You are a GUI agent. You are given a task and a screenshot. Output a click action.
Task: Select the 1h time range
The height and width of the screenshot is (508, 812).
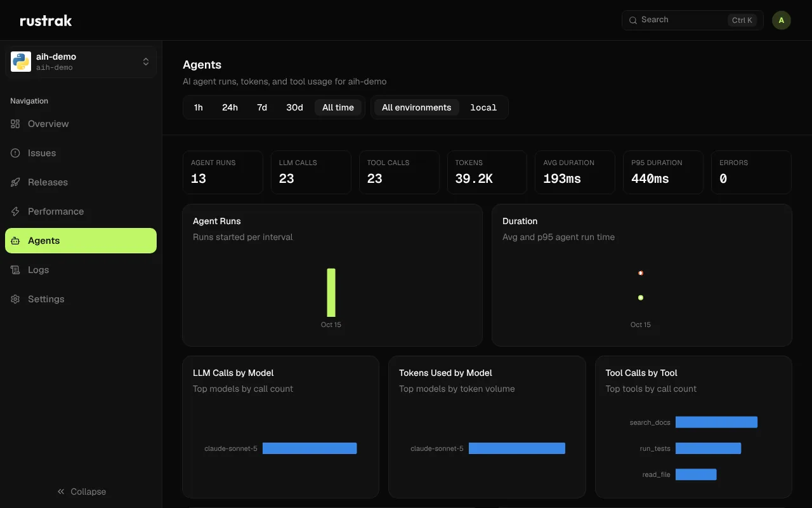pyautogui.click(x=199, y=107)
